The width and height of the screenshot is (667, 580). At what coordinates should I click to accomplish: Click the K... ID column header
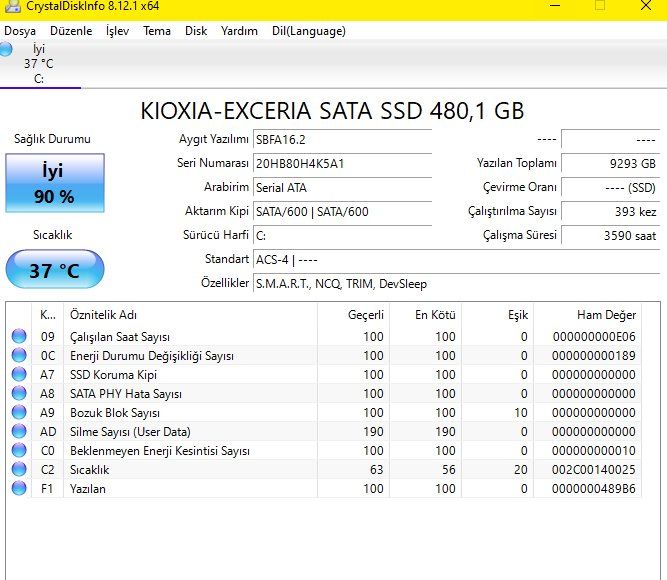point(47,315)
